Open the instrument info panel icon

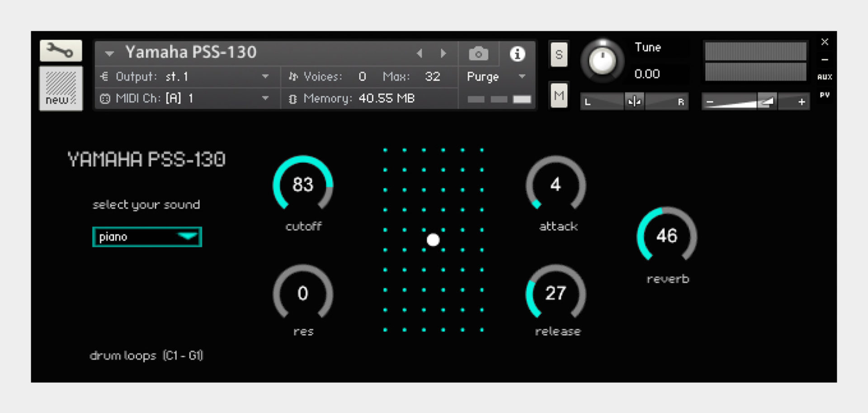point(517,54)
